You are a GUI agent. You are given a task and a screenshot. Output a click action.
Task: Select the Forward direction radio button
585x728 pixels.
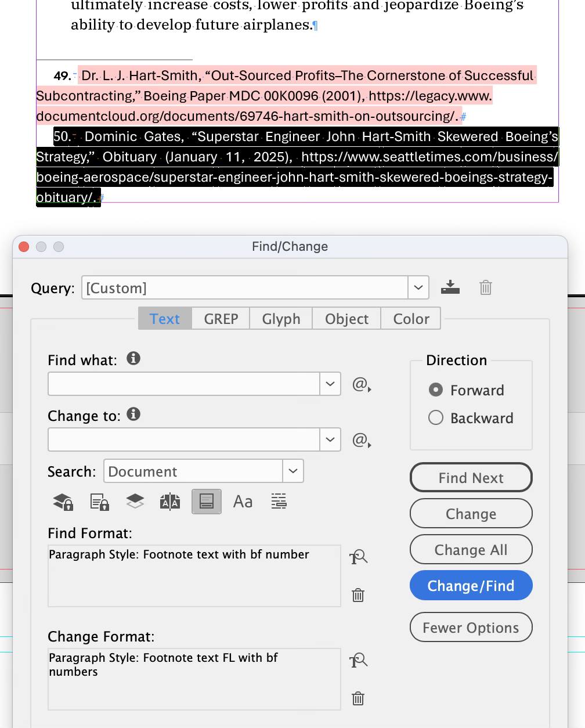[x=436, y=390]
